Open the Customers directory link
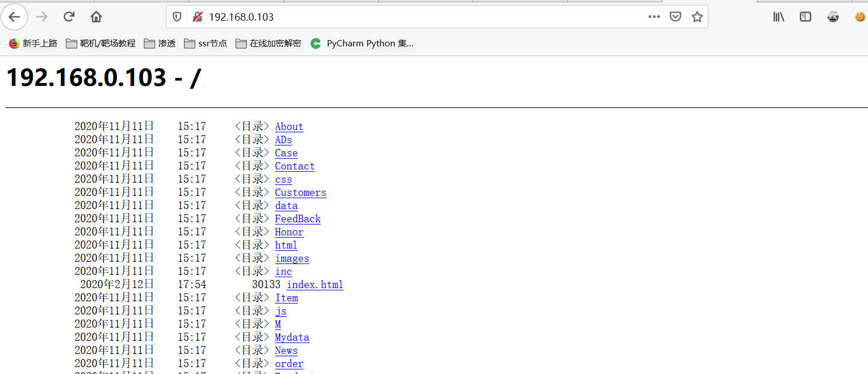Viewport: 868px width, 374px height. point(300,192)
